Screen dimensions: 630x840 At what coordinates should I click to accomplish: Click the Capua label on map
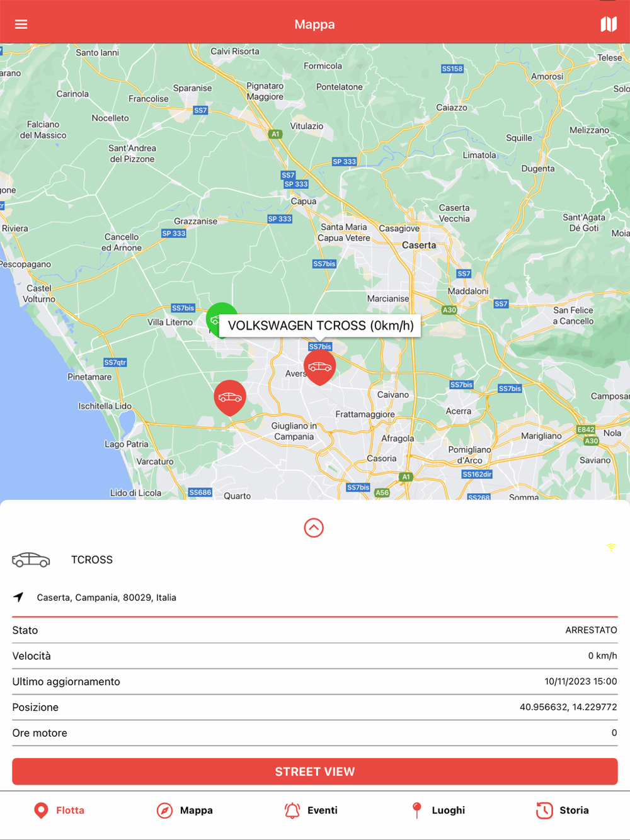304,201
